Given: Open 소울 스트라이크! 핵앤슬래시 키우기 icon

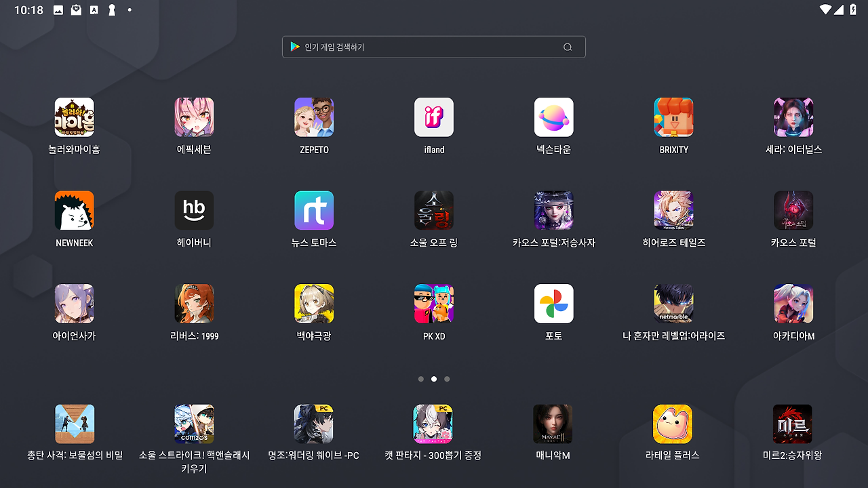Looking at the screenshot, I should (194, 424).
